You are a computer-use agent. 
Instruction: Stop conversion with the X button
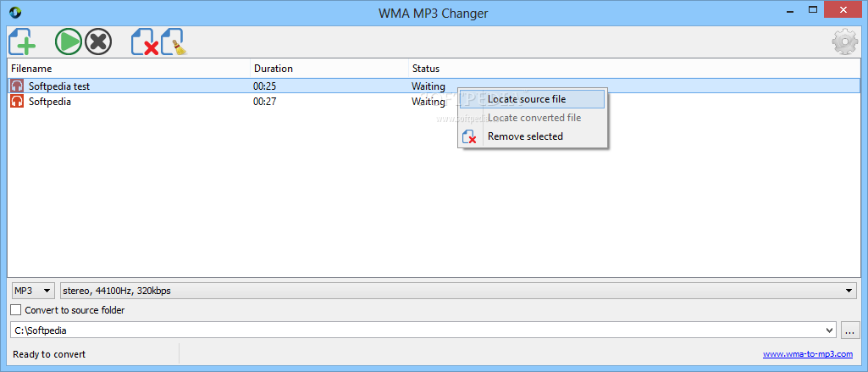98,42
